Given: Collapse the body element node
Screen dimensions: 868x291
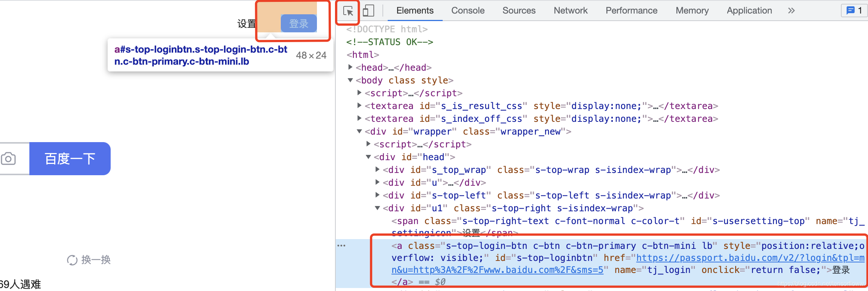Looking at the screenshot, I should point(350,80).
